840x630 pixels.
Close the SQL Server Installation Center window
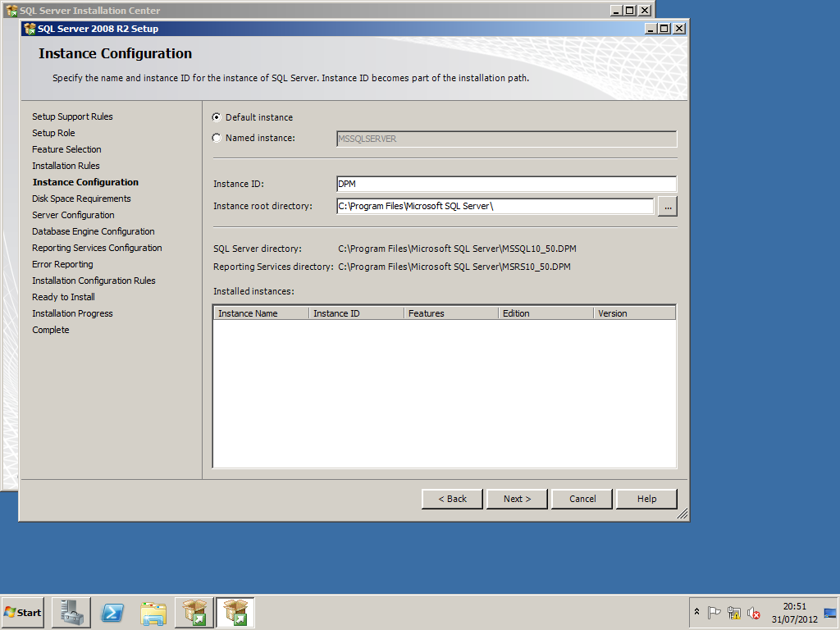point(645,10)
